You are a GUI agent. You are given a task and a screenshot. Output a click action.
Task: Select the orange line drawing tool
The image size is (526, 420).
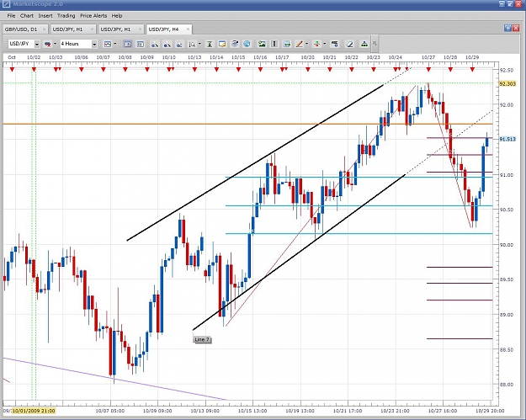tap(299, 44)
